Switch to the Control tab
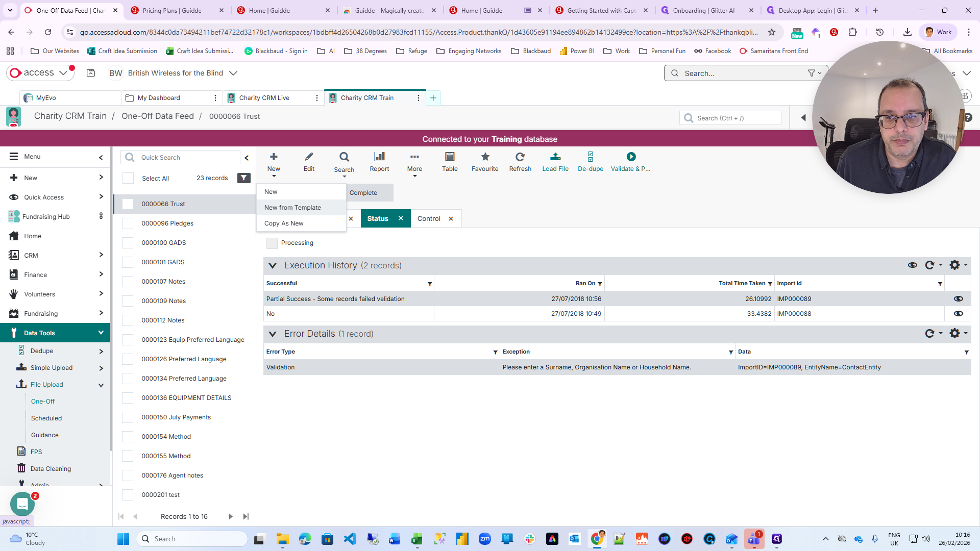980x551 pixels. pyautogui.click(x=429, y=219)
